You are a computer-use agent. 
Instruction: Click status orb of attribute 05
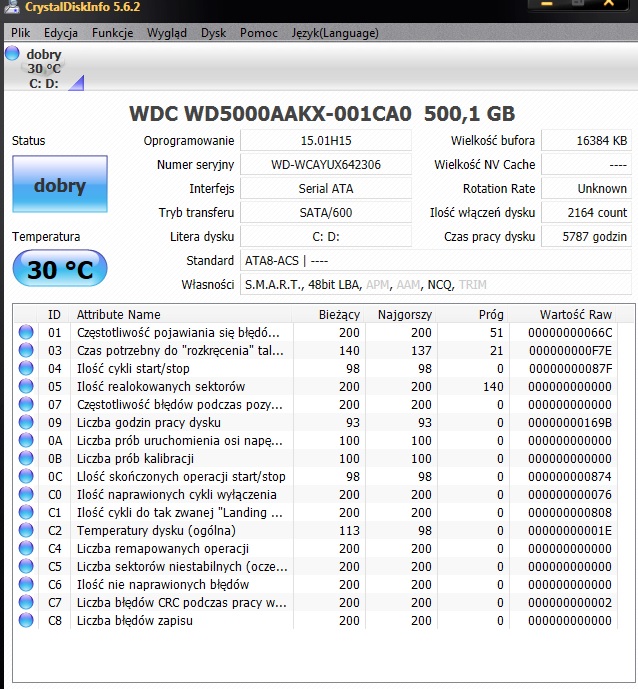click(26, 386)
